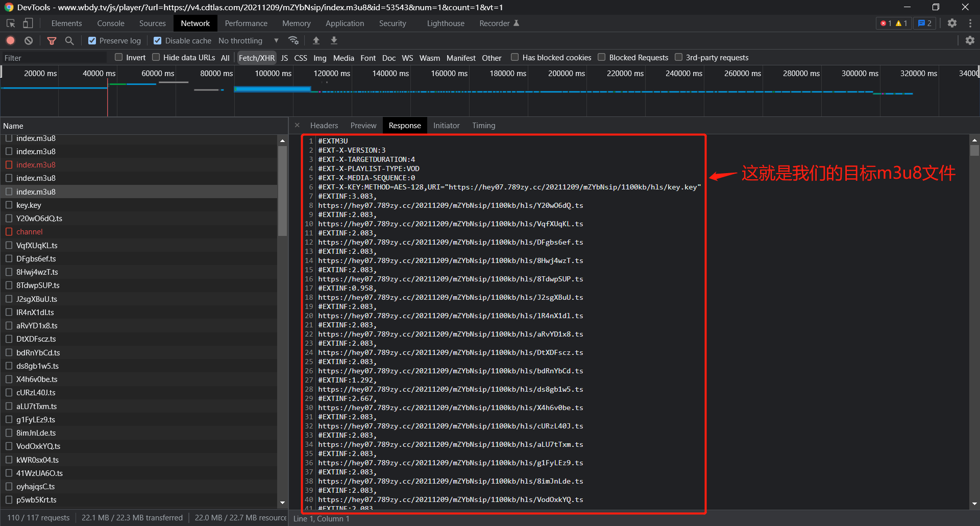Import HAR file upload icon

316,40
